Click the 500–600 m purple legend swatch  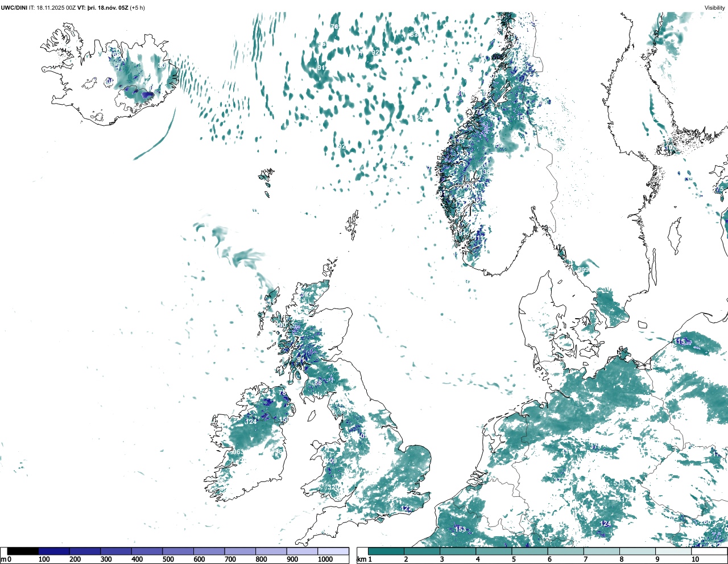click(x=177, y=551)
